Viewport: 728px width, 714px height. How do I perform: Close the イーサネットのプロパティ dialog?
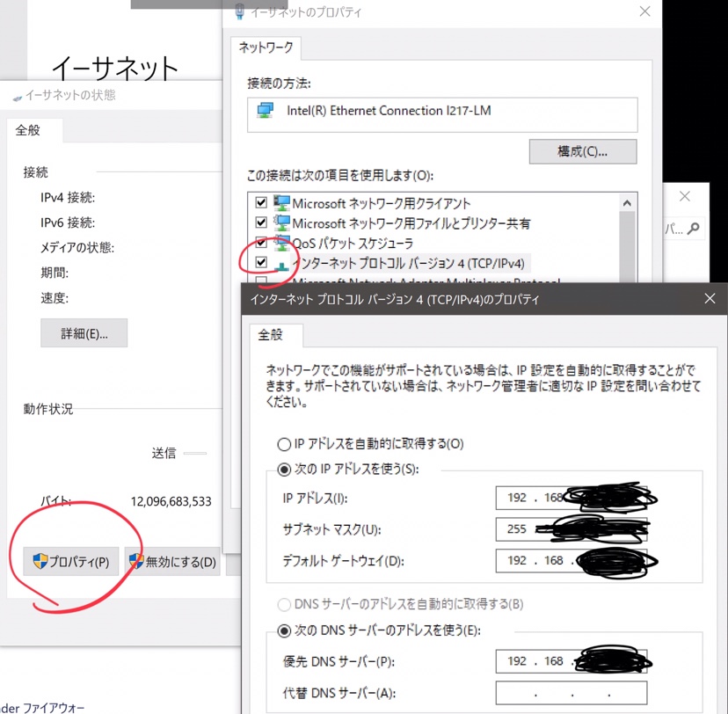[x=644, y=11]
